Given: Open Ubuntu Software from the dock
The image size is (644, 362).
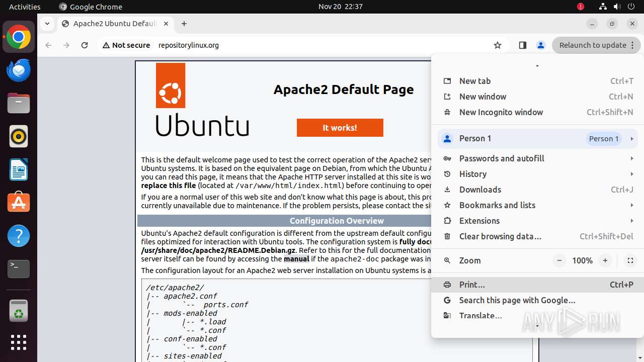Looking at the screenshot, I should click(19, 203).
